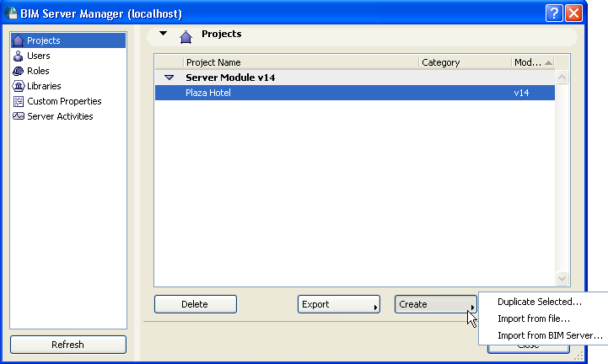Image resolution: width=608 pixels, height=364 pixels.
Task: Open the Roles section
Action: (x=38, y=71)
